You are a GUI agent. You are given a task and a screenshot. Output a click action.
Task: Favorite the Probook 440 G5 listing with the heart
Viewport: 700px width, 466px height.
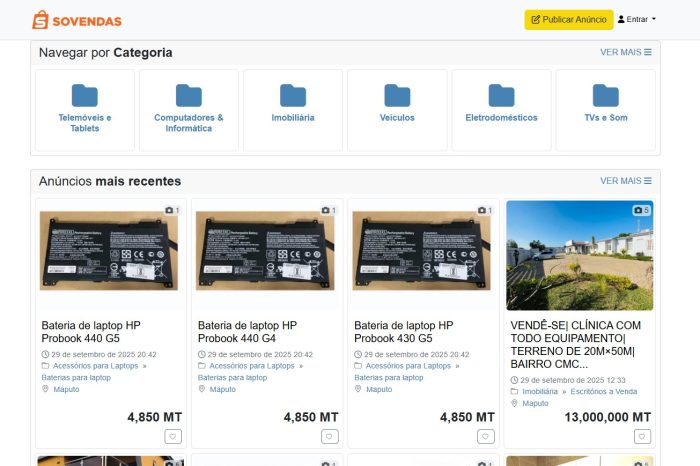click(x=173, y=436)
